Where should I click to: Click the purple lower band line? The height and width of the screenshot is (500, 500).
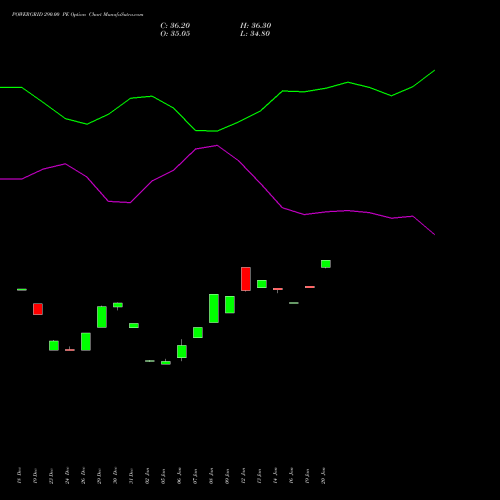click(x=217, y=146)
